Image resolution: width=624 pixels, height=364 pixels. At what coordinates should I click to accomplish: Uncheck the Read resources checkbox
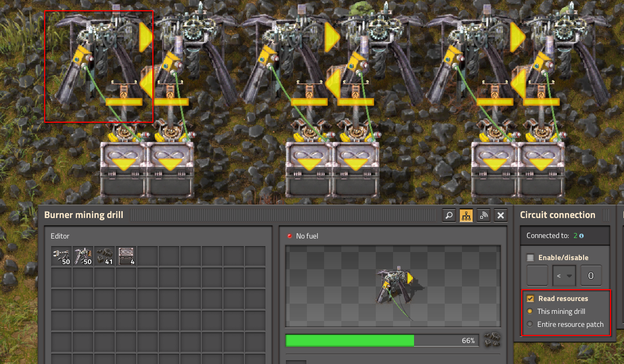[x=530, y=299]
